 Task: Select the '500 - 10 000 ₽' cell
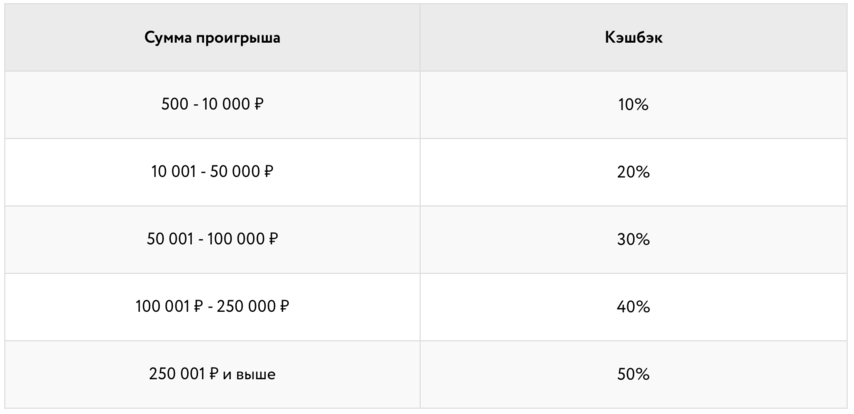212,105
